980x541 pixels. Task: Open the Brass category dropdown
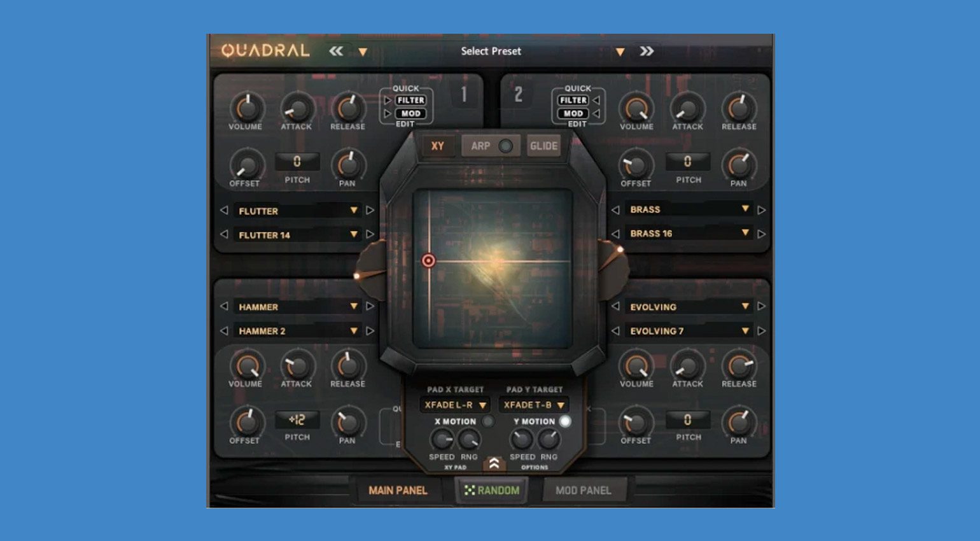click(689, 209)
